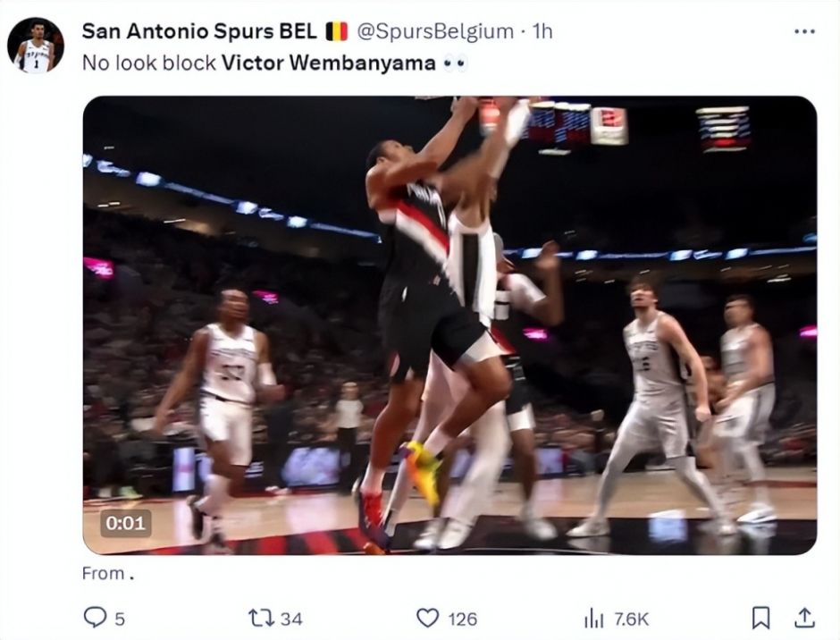Click the 1h timestamp link
The image size is (840, 640).
point(542,31)
